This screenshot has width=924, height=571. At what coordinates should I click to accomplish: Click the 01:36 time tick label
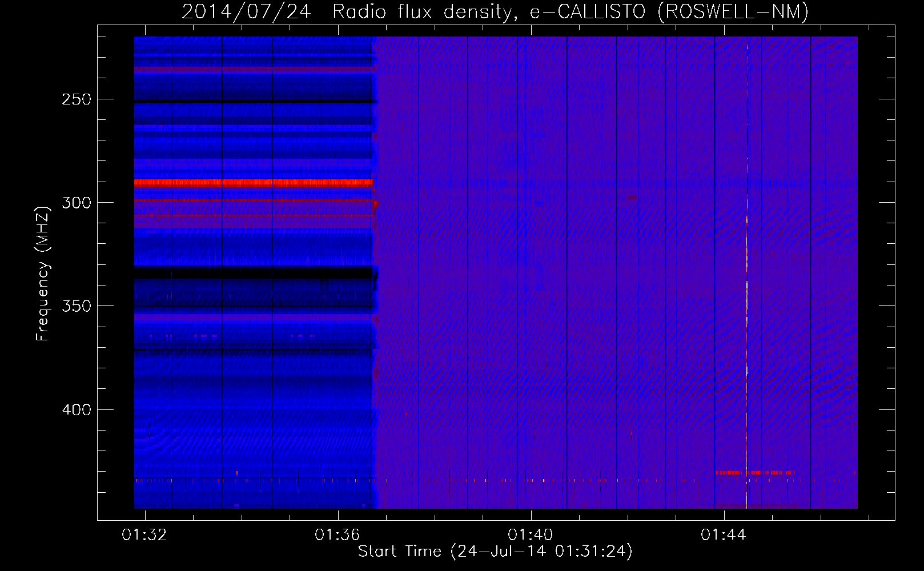[338, 534]
